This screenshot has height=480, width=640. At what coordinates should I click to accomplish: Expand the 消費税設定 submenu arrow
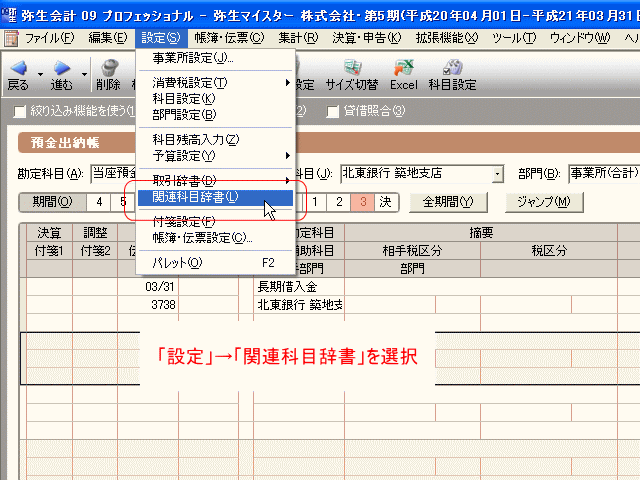point(288,82)
